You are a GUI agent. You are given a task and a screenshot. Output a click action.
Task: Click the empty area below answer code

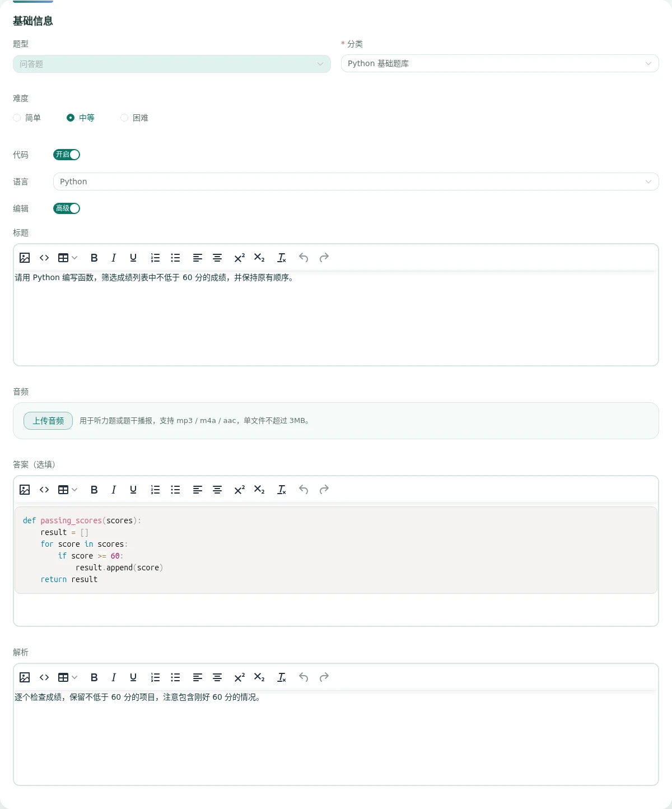click(336, 610)
